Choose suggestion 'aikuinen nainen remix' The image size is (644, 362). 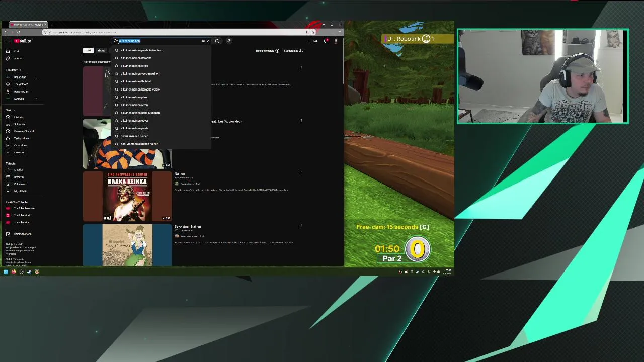160,105
